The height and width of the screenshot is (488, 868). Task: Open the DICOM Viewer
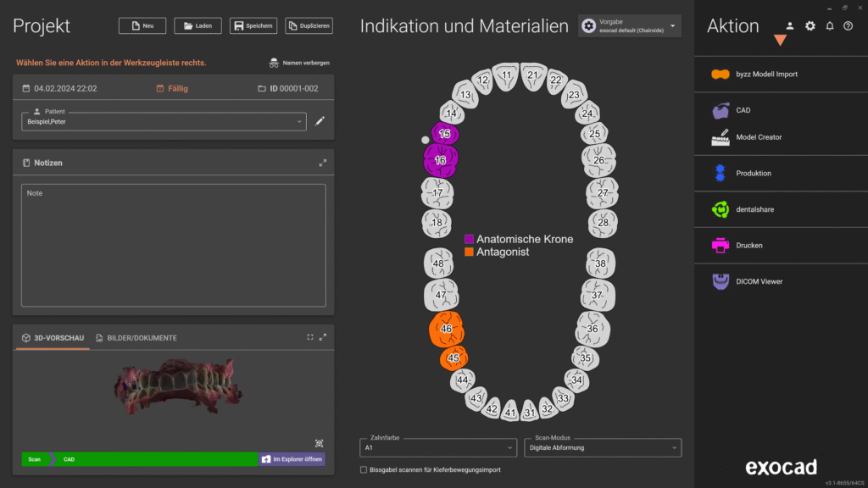point(721,281)
